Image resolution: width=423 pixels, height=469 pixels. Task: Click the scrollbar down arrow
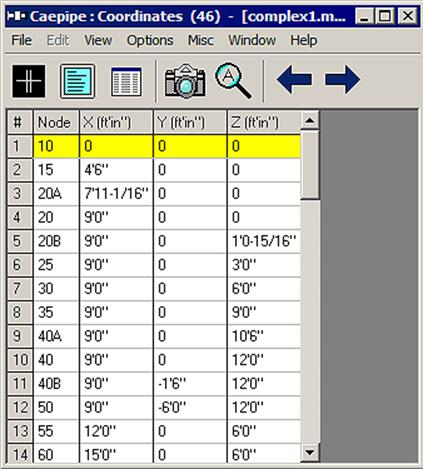tap(310, 452)
